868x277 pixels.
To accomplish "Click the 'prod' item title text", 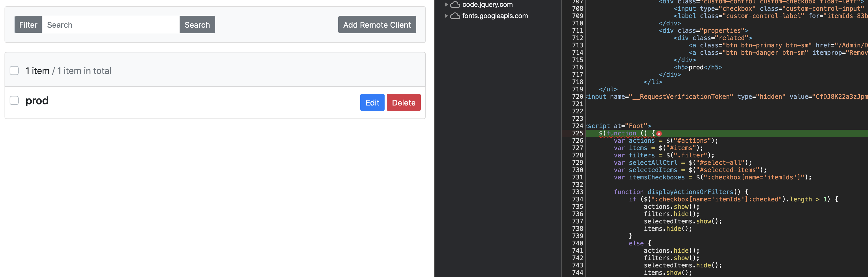I will pos(37,101).
